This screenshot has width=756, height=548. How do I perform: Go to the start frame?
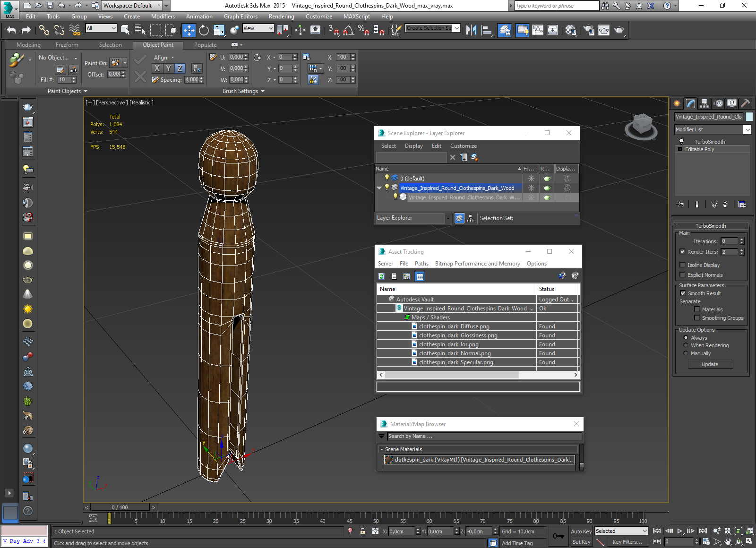[x=657, y=531]
